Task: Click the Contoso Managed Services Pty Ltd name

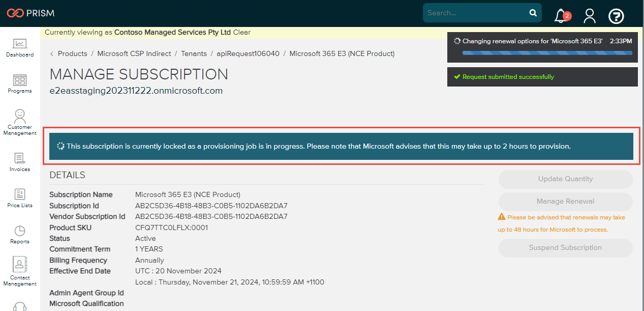Action: click(x=173, y=32)
